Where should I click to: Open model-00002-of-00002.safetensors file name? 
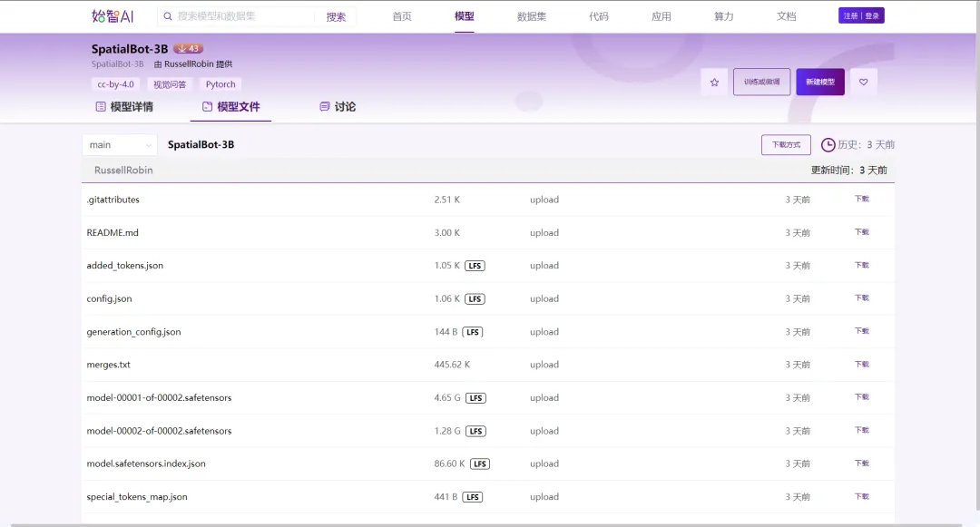tap(160, 431)
